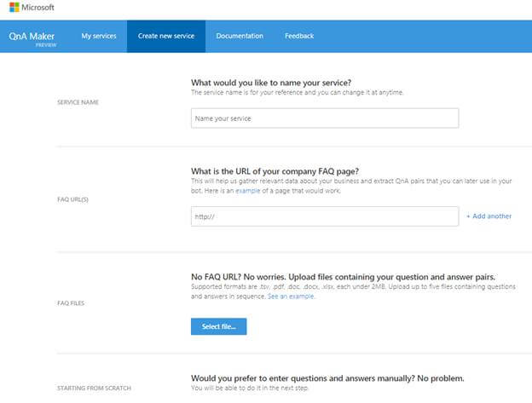Focus the FAQ URL http:// field

pyautogui.click(x=325, y=216)
